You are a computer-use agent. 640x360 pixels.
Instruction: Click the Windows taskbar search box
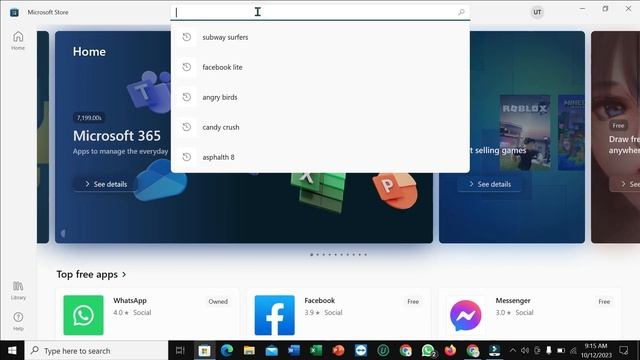[x=97, y=351]
